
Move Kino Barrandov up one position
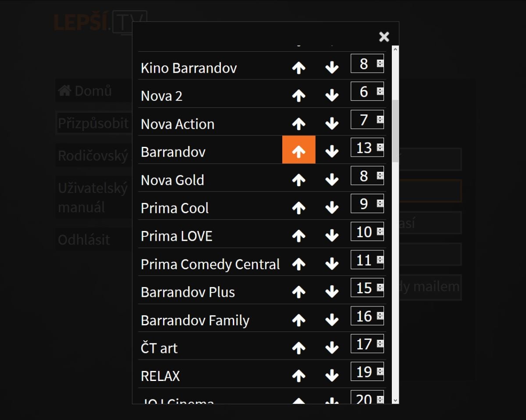[299, 68]
